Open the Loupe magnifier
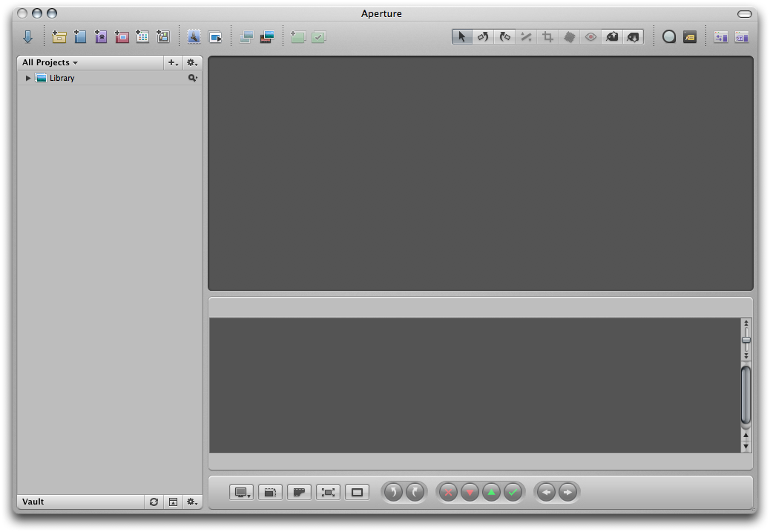Viewport: 770px width, 532px height. point(668,36)
